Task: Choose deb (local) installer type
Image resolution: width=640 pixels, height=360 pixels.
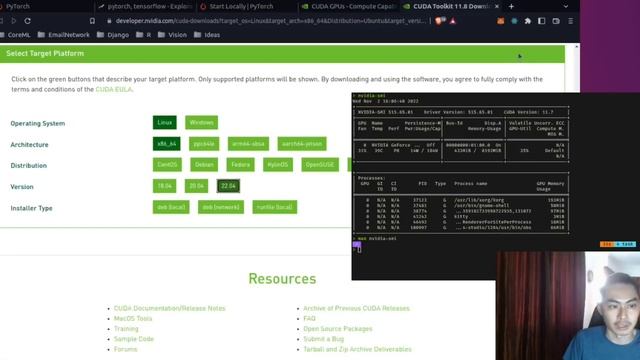Action: click(171, 207)
